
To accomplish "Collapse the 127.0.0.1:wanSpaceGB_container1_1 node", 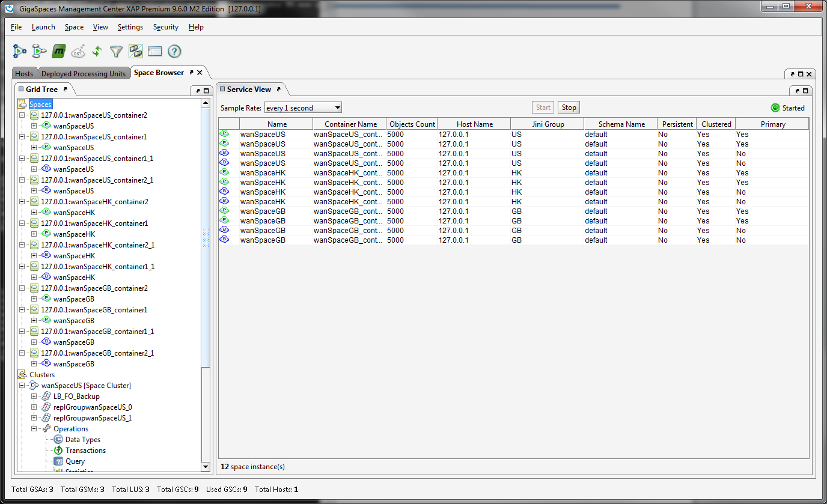I will (22, 332).
